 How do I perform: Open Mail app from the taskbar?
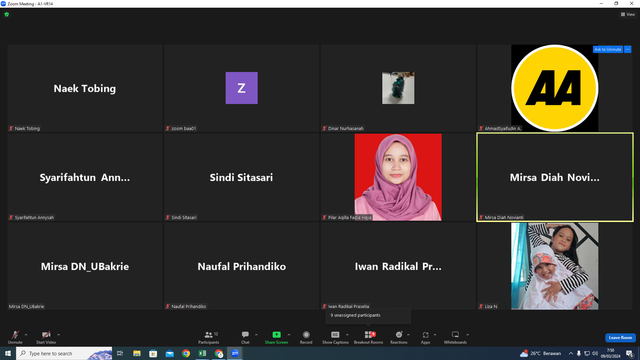[x=169, y=353]
